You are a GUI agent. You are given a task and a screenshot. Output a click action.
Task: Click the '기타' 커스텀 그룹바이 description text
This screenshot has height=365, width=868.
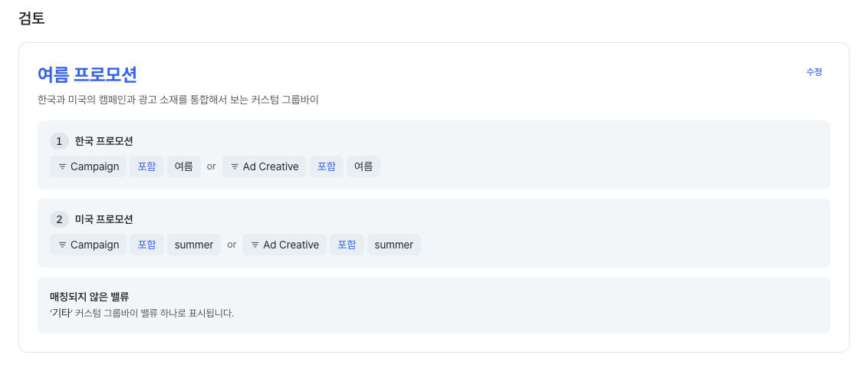pos(143,314)
